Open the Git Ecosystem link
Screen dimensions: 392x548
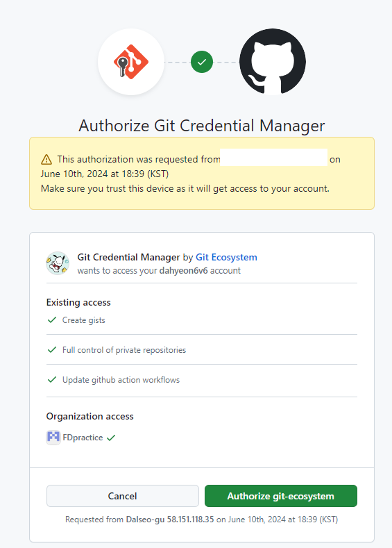click(226, 257)
